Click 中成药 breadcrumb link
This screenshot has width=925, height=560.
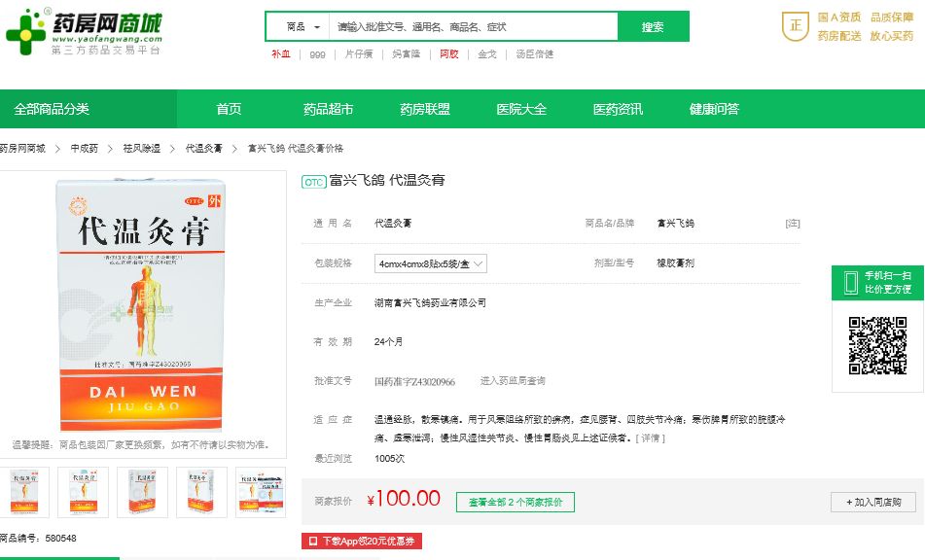point(85,149)
